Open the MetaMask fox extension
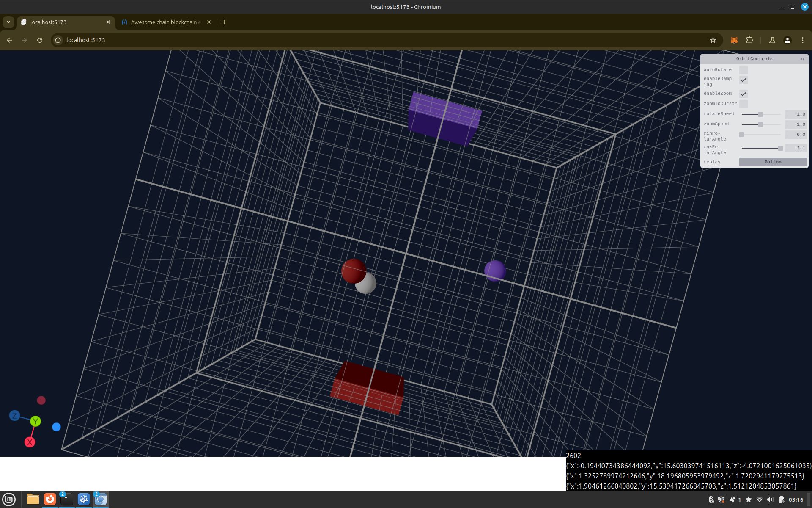This screenshot has height=508, width=812. tap(734, 40)
